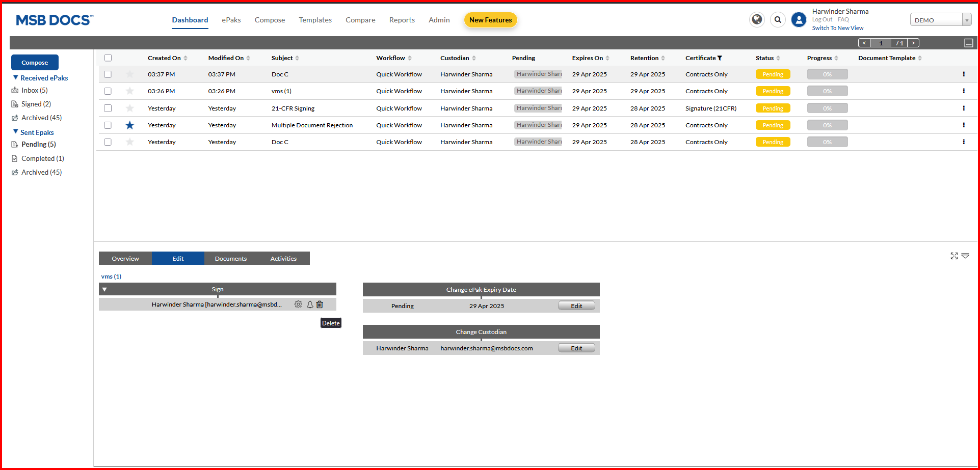Open three-dot menu for vms (1) row
Screen dimensions: 980x470
[964, 91]
